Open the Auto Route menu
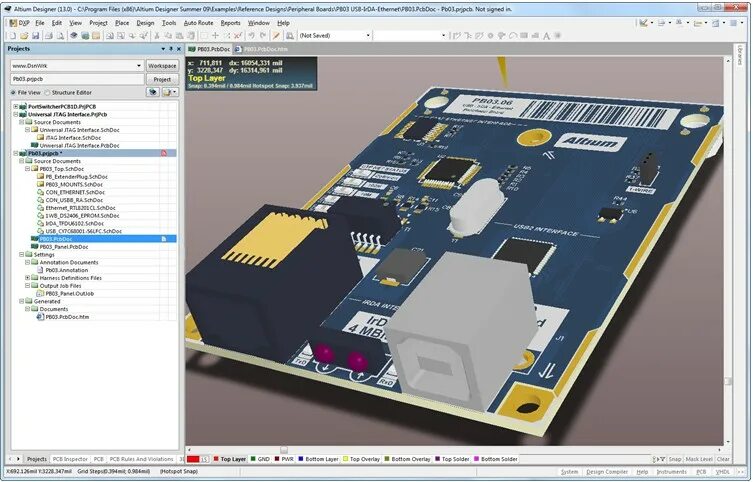753x482 pixels. tap(198, 23)
